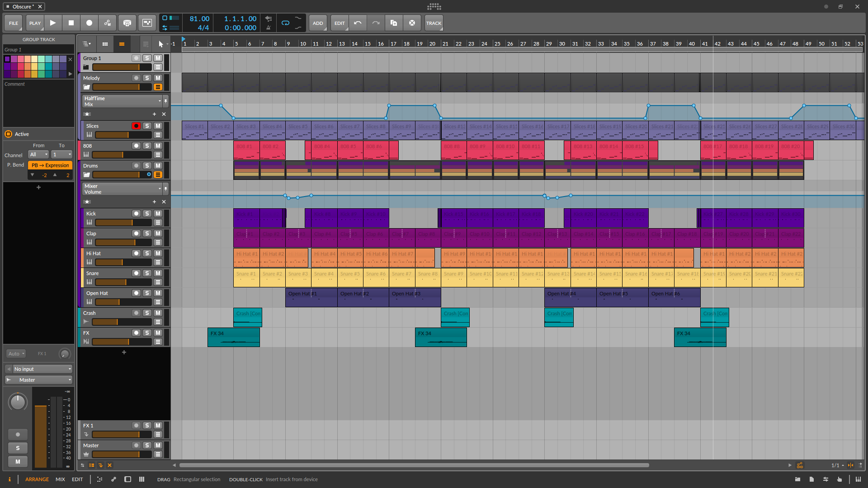Solo the Kick track

tap(147, 214)
